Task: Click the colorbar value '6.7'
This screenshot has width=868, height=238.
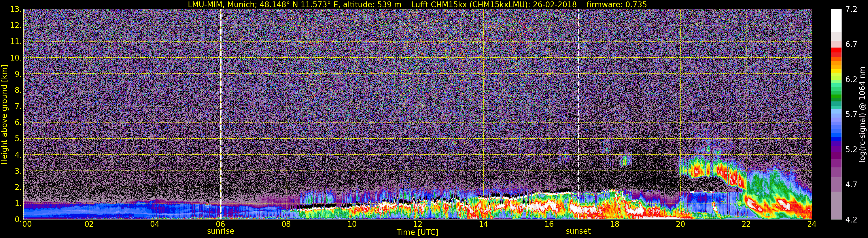Action: pyautogui.click(x=851, y=44)
